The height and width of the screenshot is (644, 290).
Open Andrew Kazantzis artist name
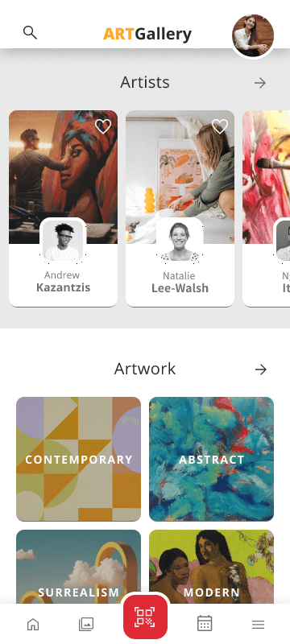coord(64,281)
